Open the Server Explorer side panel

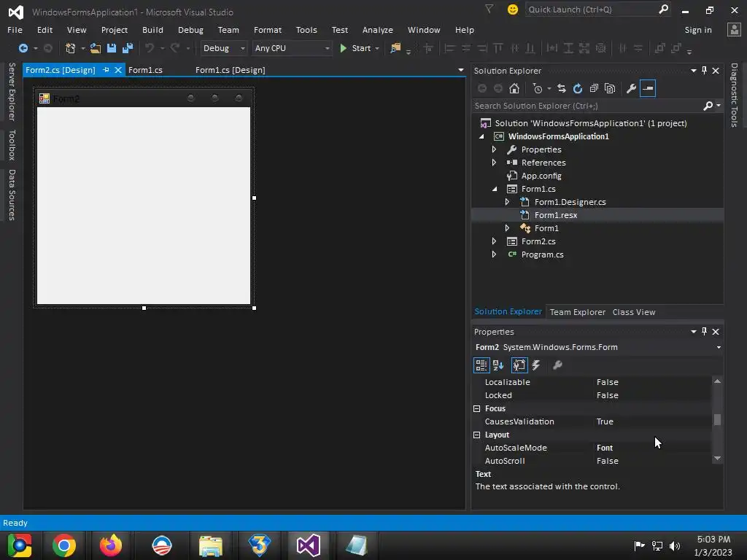tap(12, 92)
